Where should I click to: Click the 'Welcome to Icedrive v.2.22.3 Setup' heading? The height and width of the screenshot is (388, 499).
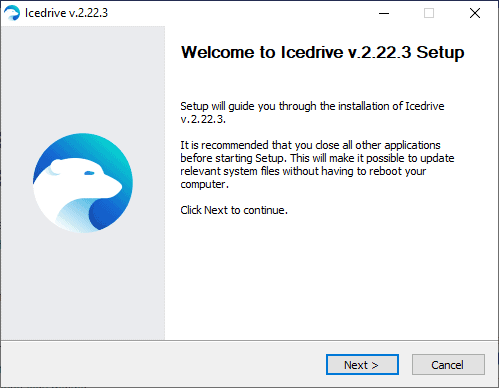322,52
